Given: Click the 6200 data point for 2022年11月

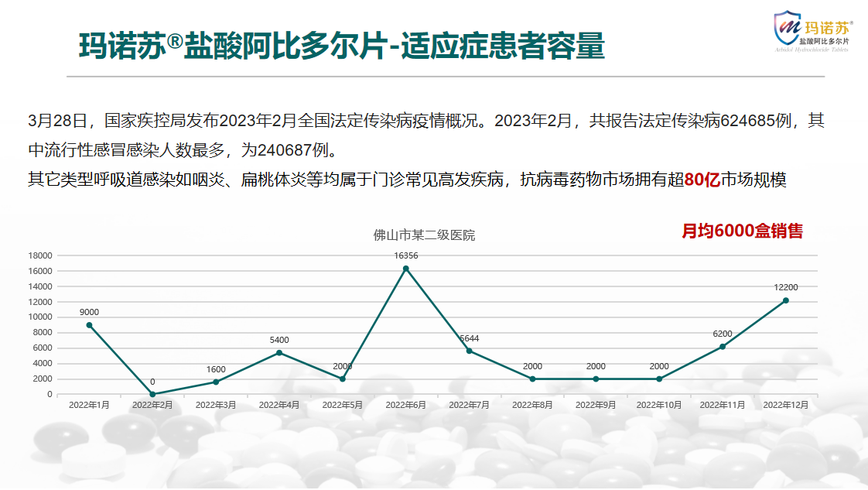Looking at the screenshot, I should pyautogui.click(x=723, y=347).
